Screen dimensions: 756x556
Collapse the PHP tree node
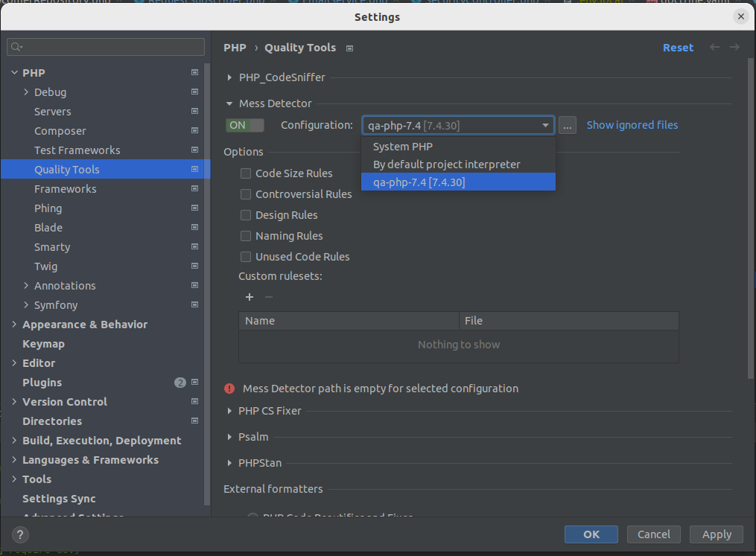[14, 72]
